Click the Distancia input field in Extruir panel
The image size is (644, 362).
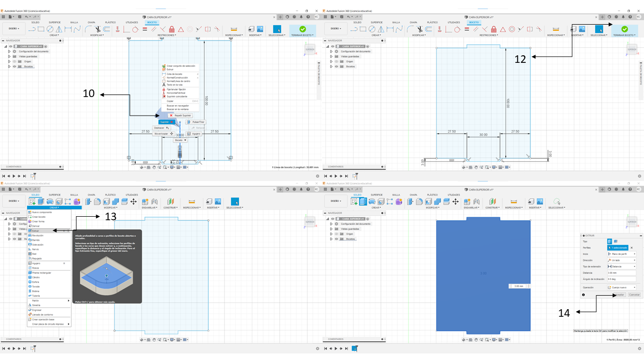click(622, 273)
